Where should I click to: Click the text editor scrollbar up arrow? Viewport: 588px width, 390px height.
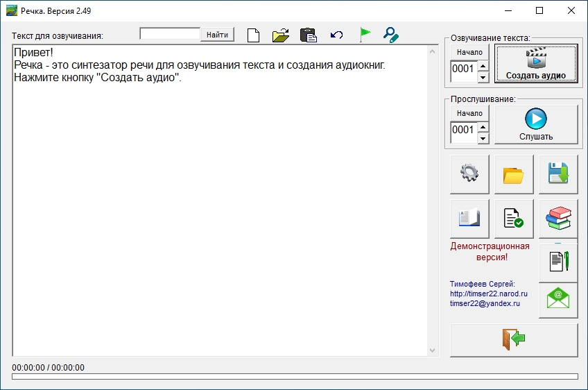432,51
